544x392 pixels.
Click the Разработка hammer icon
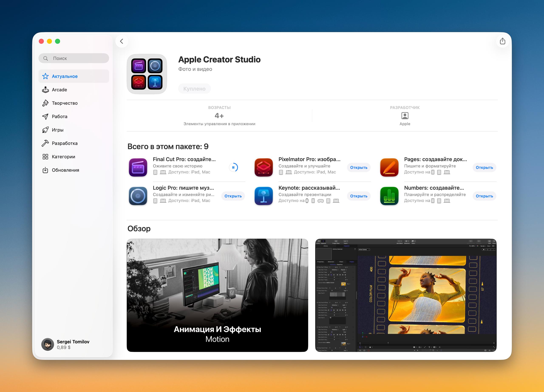click(x=45, y=143)
